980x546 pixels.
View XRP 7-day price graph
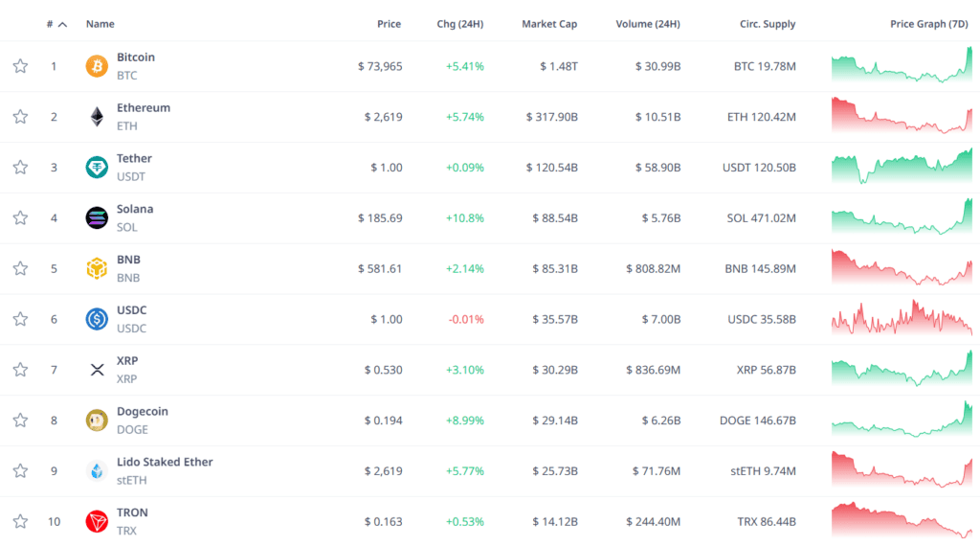902,369
